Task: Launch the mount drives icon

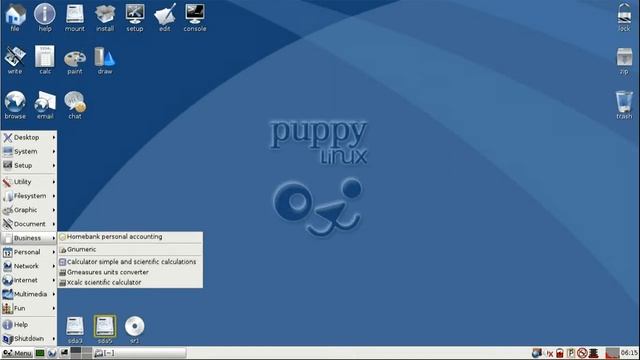Action: click(75, 17)
